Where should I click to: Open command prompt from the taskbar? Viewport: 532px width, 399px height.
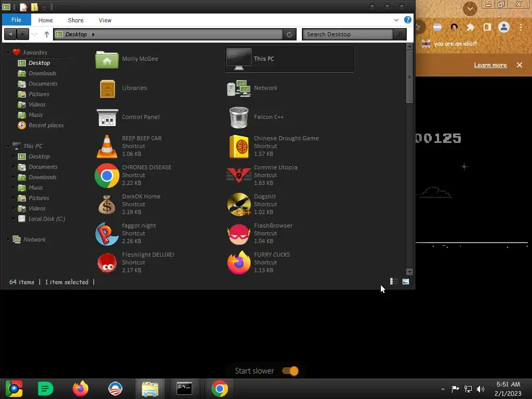tap(184, 389)
